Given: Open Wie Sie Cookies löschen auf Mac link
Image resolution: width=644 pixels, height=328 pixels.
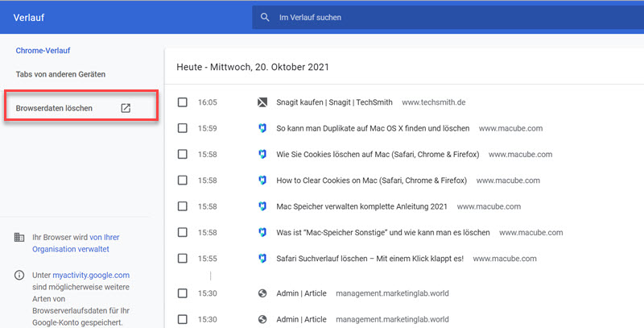Looking at the screenshot, I should [378, 154].
